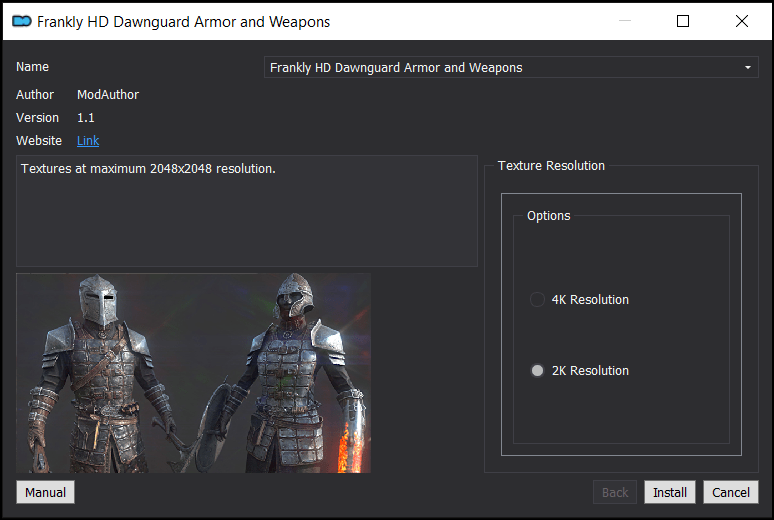Select the 2K Resolution radio button
This screenshot has width=774, height=520.
point(537,370)
